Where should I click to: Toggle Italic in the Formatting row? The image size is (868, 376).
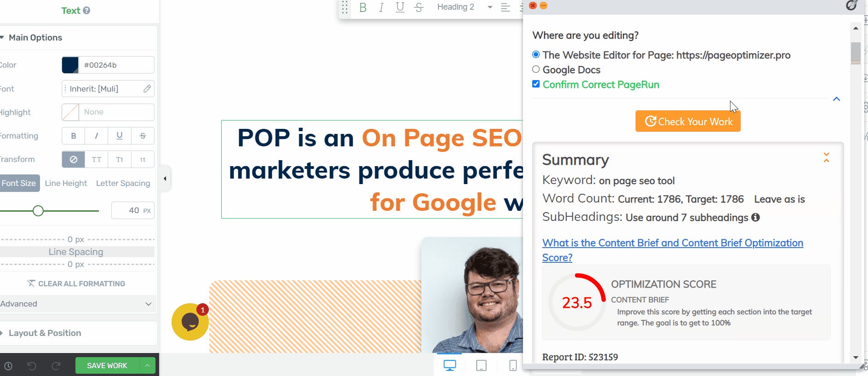click(96, 136)
